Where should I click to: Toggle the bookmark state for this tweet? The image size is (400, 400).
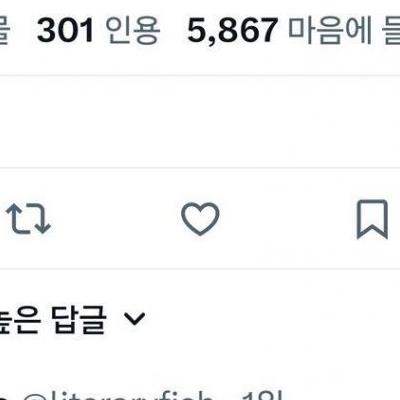click(372, 219)
